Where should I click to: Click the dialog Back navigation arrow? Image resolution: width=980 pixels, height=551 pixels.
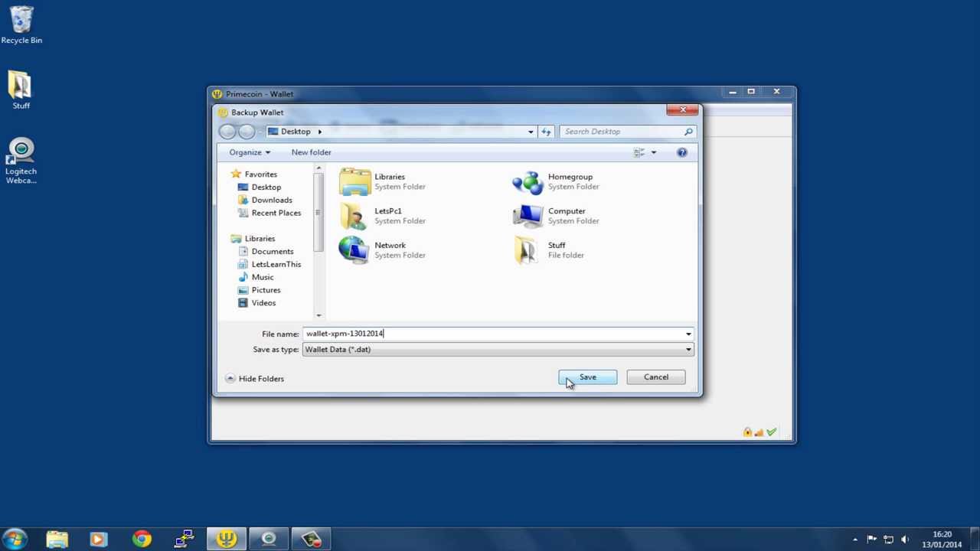(x=227, y=132)
